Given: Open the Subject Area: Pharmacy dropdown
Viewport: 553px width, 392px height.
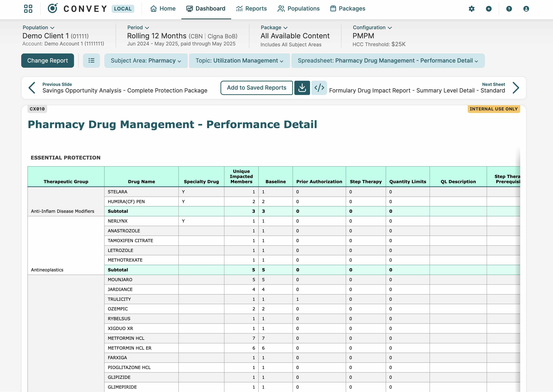Looking at the screenshot, I should coord(146,61).
